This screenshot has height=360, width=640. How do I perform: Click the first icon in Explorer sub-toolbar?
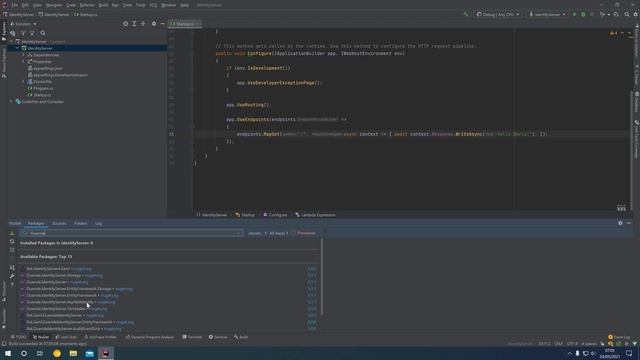(13, 33)
